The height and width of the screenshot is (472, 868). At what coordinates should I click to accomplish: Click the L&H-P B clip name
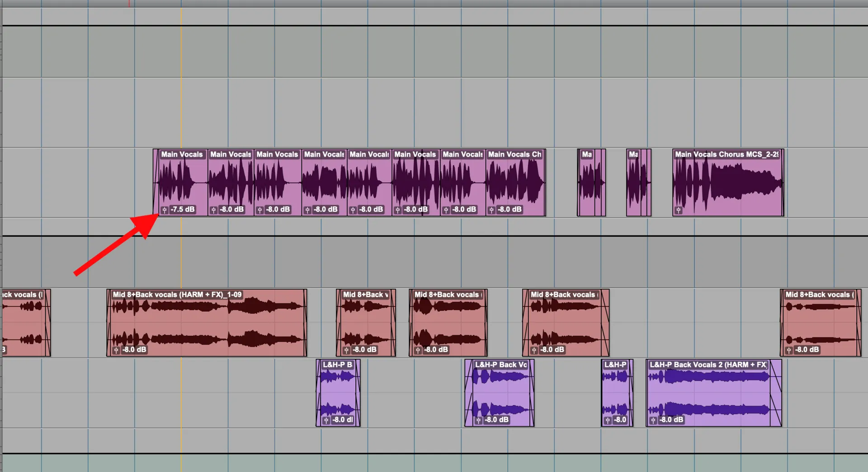click(x=337, y=365)
